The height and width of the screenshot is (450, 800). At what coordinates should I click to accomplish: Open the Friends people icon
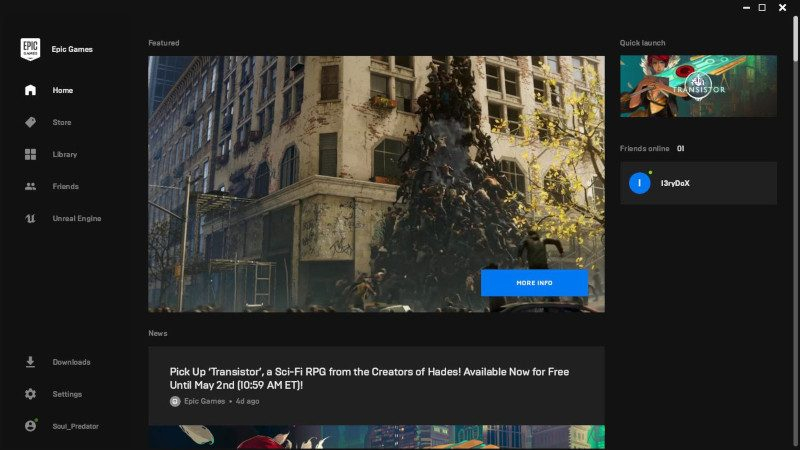31,187
